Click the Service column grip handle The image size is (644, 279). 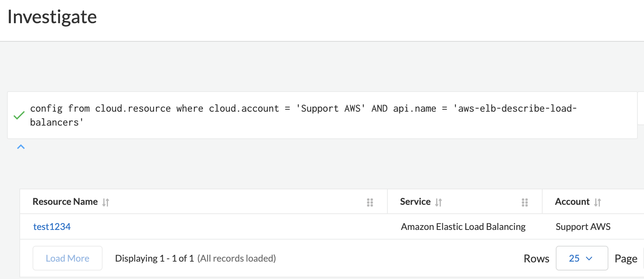pyautogui.click(x=525, y=202)
